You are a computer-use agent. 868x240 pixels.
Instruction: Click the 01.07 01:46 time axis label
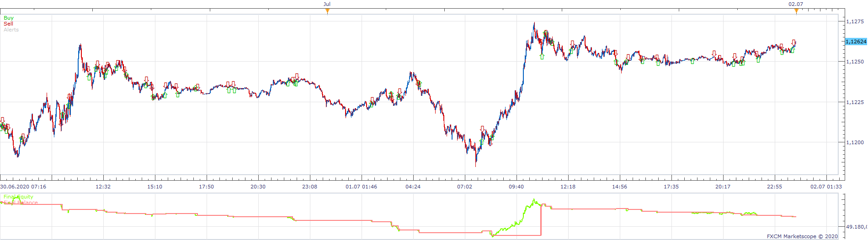click(x=361, y=187)
